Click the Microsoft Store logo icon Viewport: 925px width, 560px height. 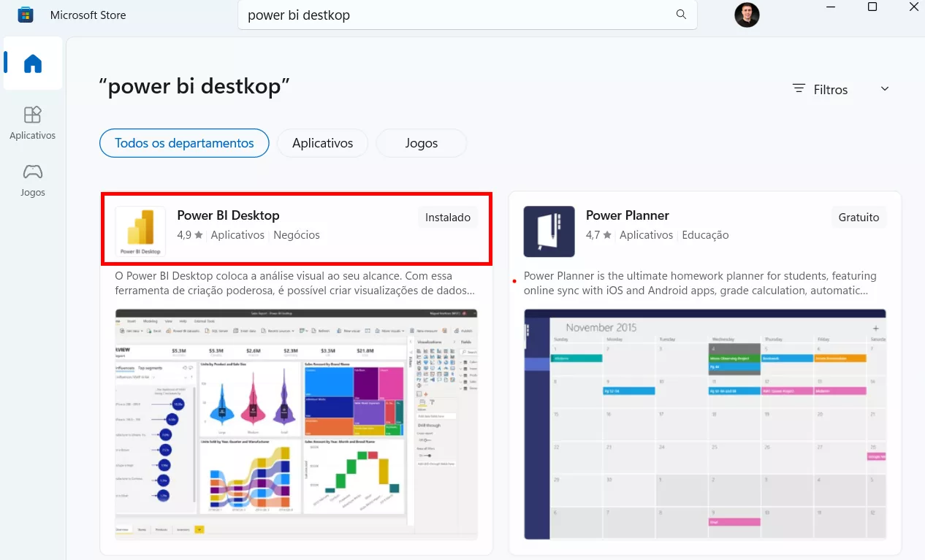point(26,15)
